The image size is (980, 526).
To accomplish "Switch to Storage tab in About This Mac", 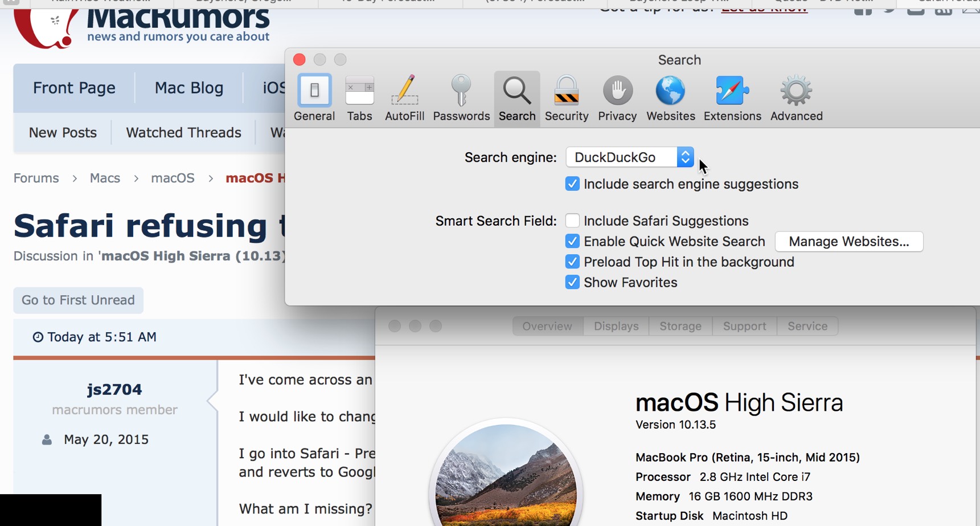I will (x=680, y=327).
